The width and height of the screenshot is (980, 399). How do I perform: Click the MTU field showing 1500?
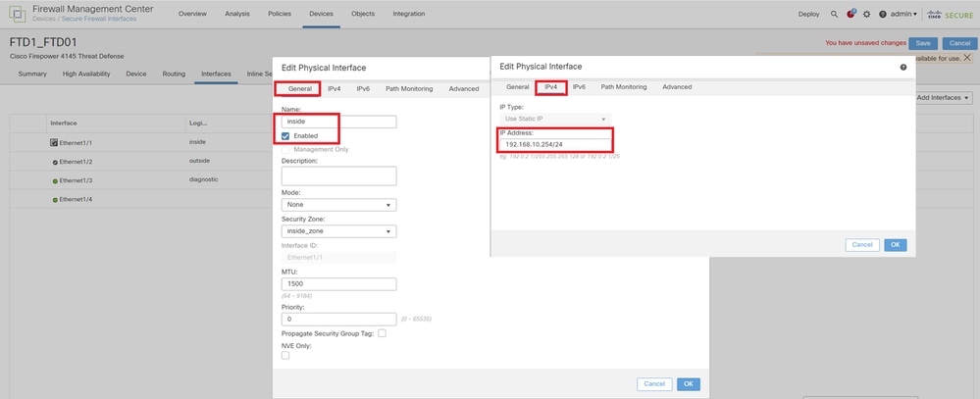(x=338, y=284)
